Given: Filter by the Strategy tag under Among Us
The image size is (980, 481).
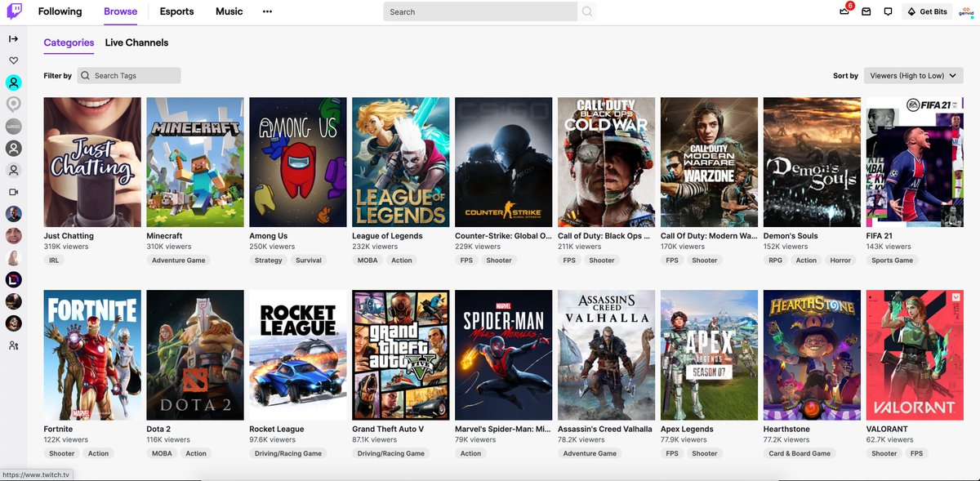Looking at the screenshot, I should pos(268,260).
